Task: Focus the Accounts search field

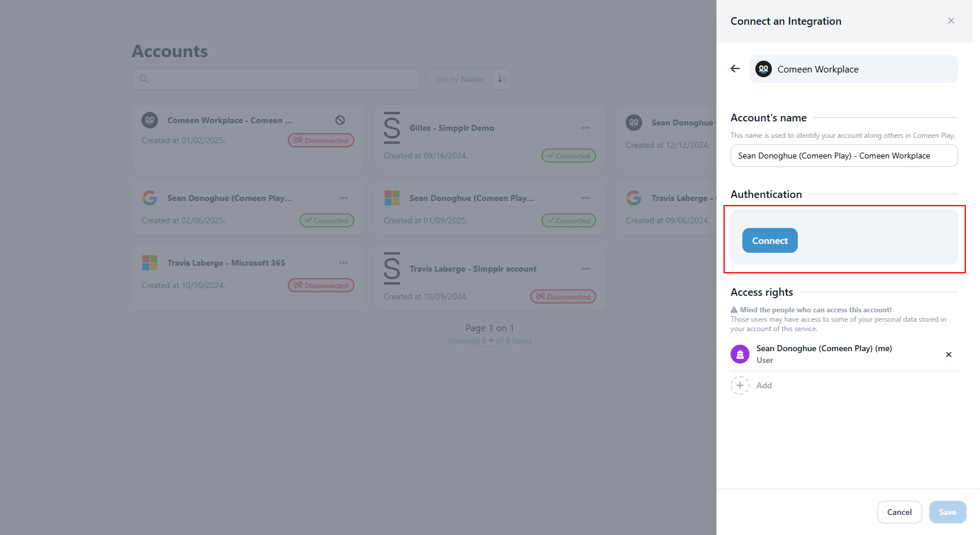Action: coord(276,79)
